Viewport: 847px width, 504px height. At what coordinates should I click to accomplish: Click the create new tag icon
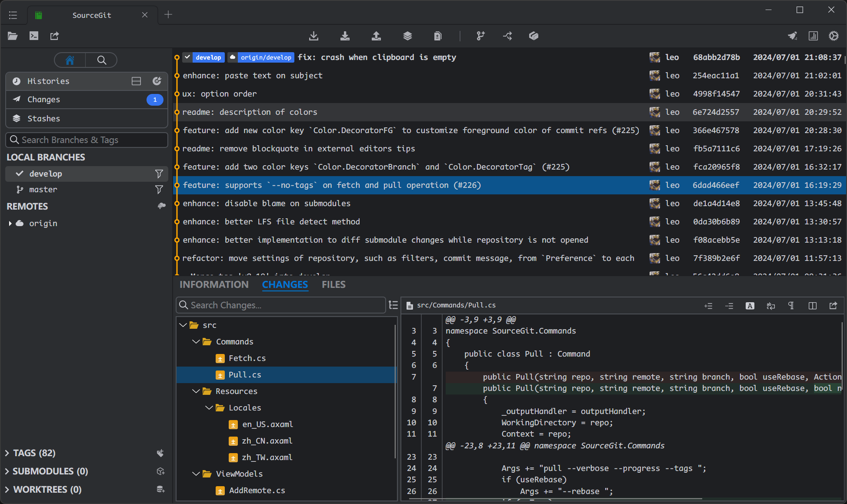160,453
